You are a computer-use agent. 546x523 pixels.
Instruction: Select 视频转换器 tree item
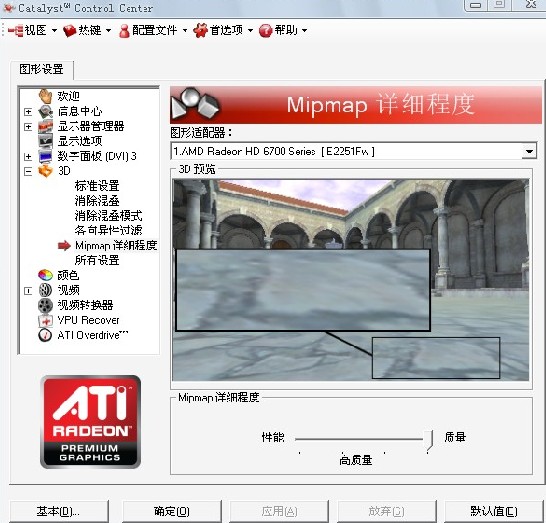[x=85, y=305]
